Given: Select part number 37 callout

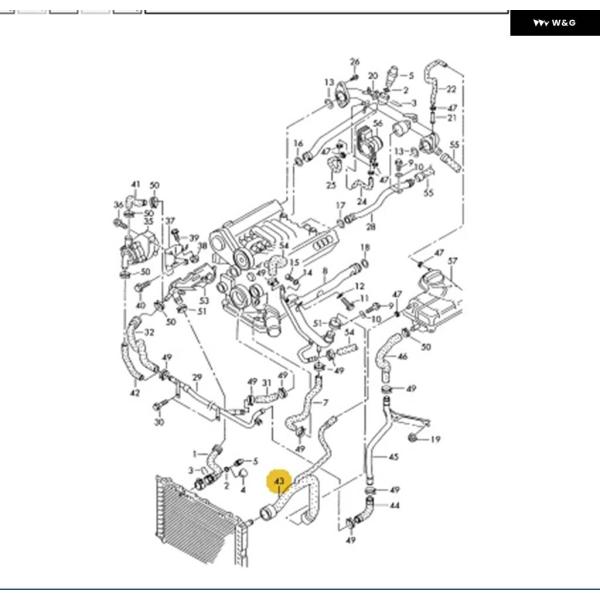Looking at the screenshot, I should pyautogui.click(x=170, y=221).
